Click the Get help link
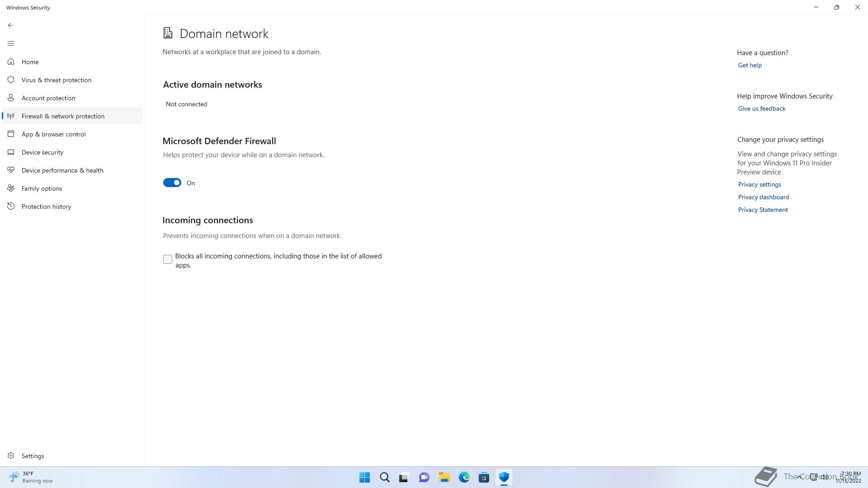Screen dimensions: 868x488 [x=750, y=65]
